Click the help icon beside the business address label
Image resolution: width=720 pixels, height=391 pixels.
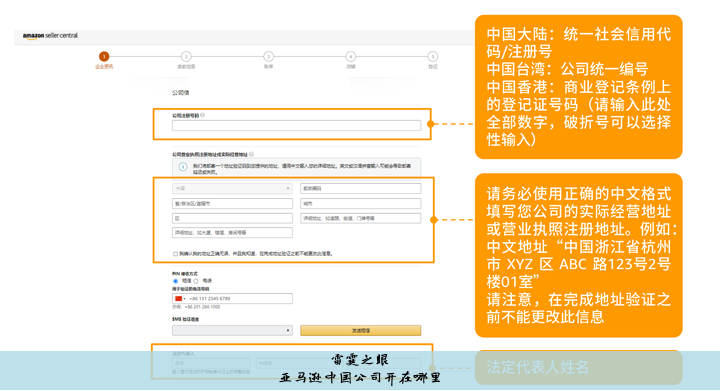251,154
